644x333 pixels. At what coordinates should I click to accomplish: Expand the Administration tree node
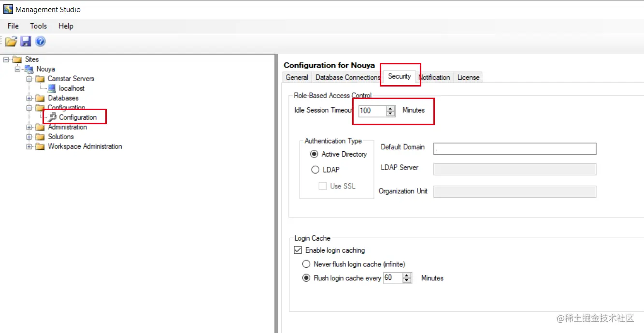[29, 127]
